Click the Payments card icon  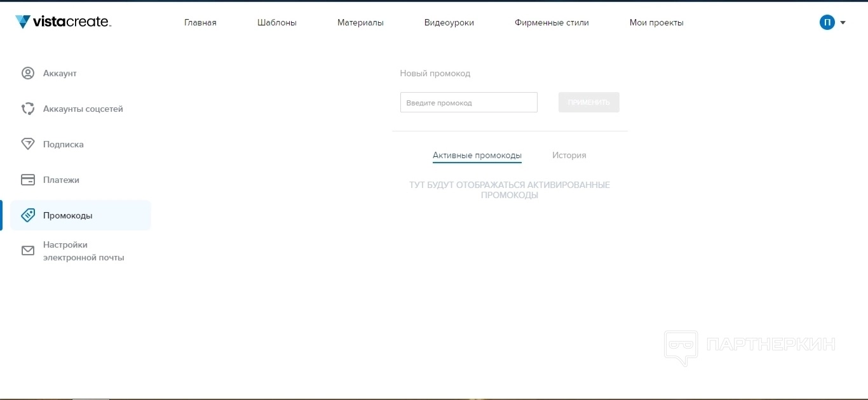pyautogui.click(x=28, y=180)
